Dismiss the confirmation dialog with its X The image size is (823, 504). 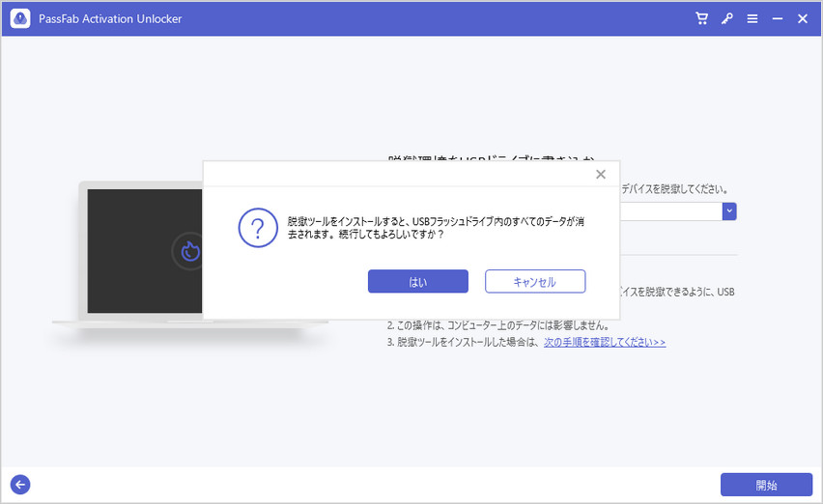click(x=601, y=175)
